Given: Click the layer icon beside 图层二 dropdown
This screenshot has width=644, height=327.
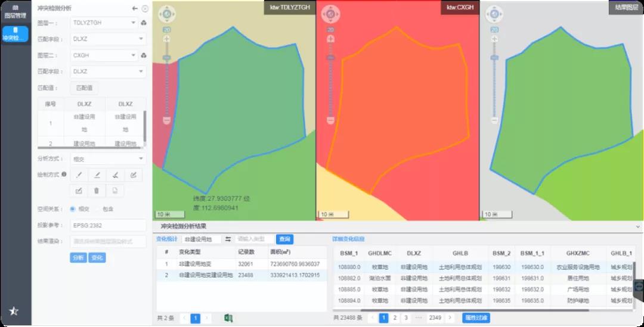Looking at the screenshot, I should click(x=144, y=55).
